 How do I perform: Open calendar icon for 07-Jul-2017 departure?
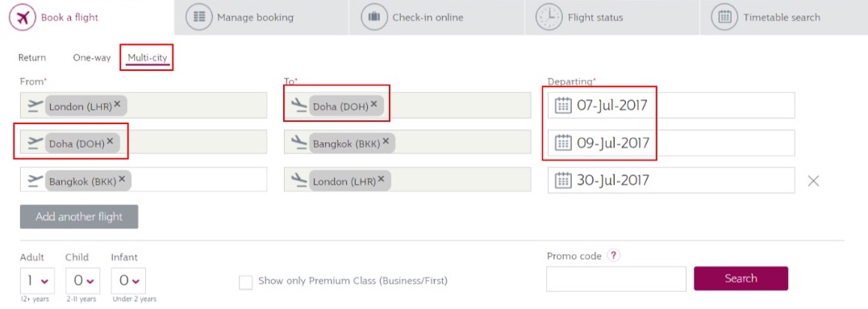[x=563, y=105]
